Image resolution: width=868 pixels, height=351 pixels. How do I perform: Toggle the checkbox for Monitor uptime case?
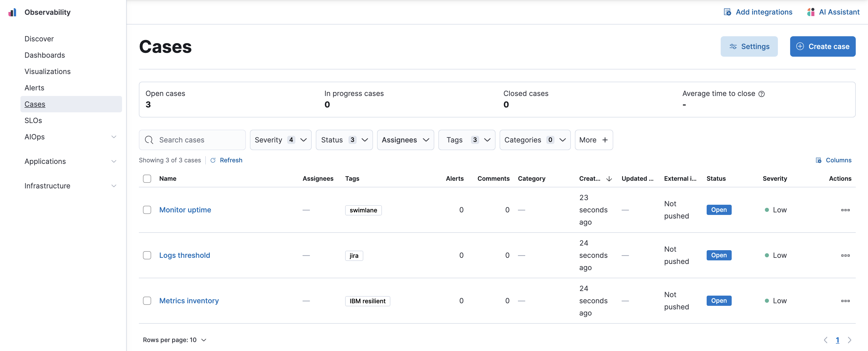click(147, 209)
